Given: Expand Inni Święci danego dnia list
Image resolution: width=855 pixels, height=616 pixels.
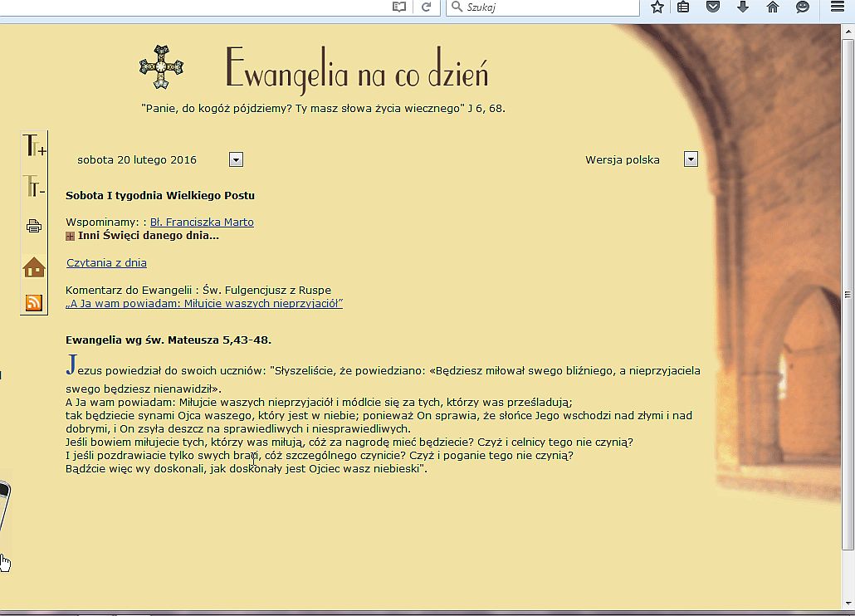Looking at the screenshot, I should point(71,236).
